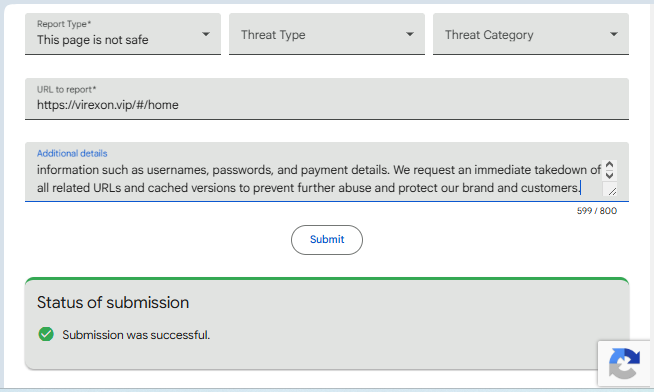Open the Threat Type dropdown
The image size is (654, 392).
click(x=327, y=34)
